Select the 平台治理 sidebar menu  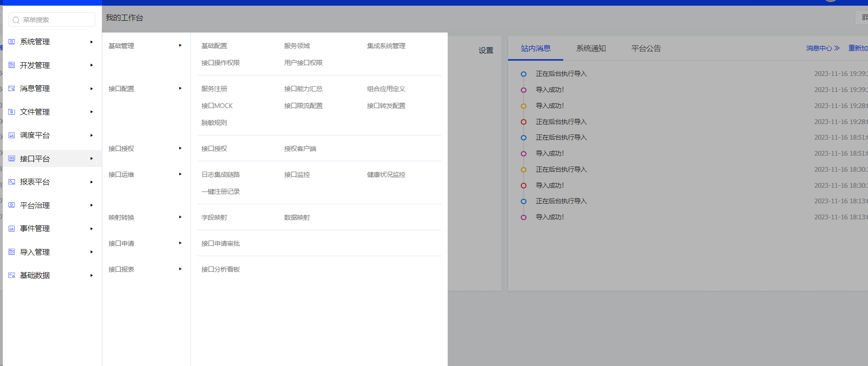point(52,205)
